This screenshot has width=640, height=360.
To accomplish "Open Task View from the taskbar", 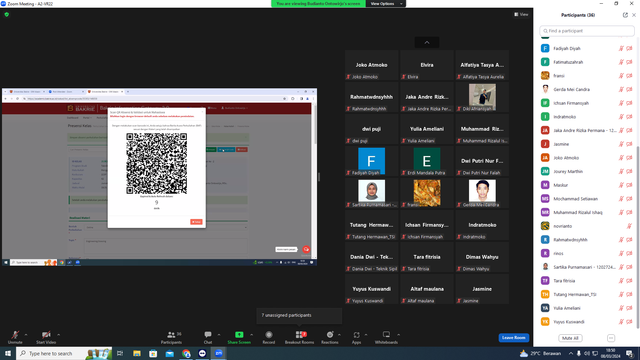I will tap(120, 353).
